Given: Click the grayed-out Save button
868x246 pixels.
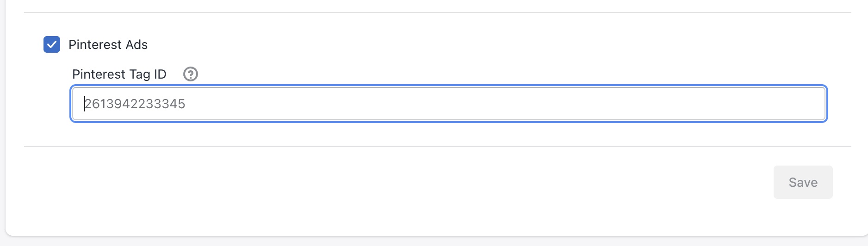Looking at the screenshot, I should coord(803,182).
